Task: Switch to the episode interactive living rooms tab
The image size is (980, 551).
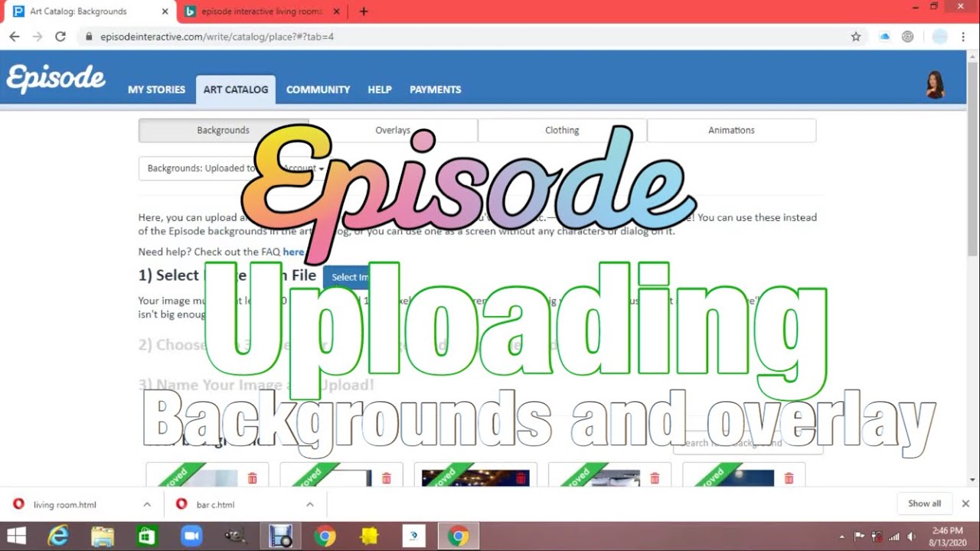Action: 263,11
